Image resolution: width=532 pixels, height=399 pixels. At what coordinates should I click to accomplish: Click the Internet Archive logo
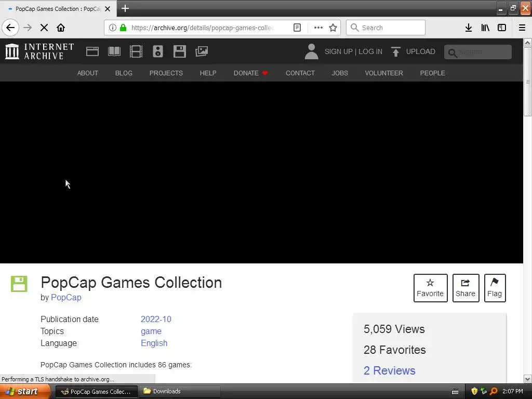point(39,51)
